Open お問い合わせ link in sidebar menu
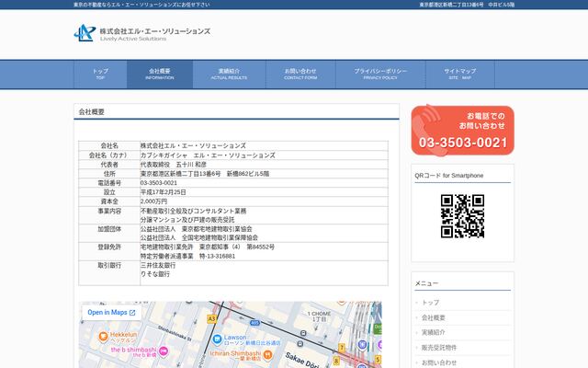The height and width of the screenshot is (368, 588). [439, 362]
